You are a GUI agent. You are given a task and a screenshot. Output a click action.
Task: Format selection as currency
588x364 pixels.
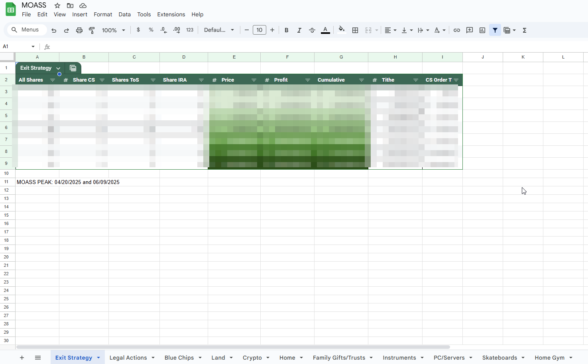click(x=138, y=30)
